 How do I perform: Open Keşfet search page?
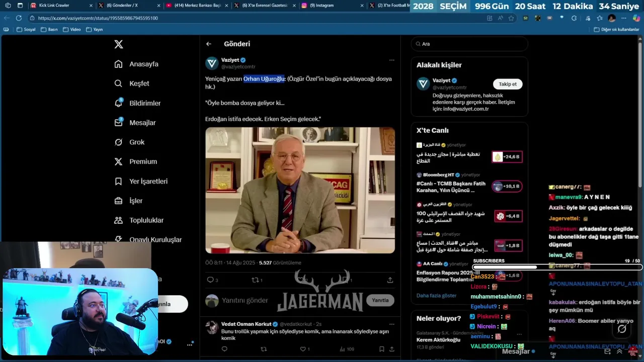click(132, 83)
